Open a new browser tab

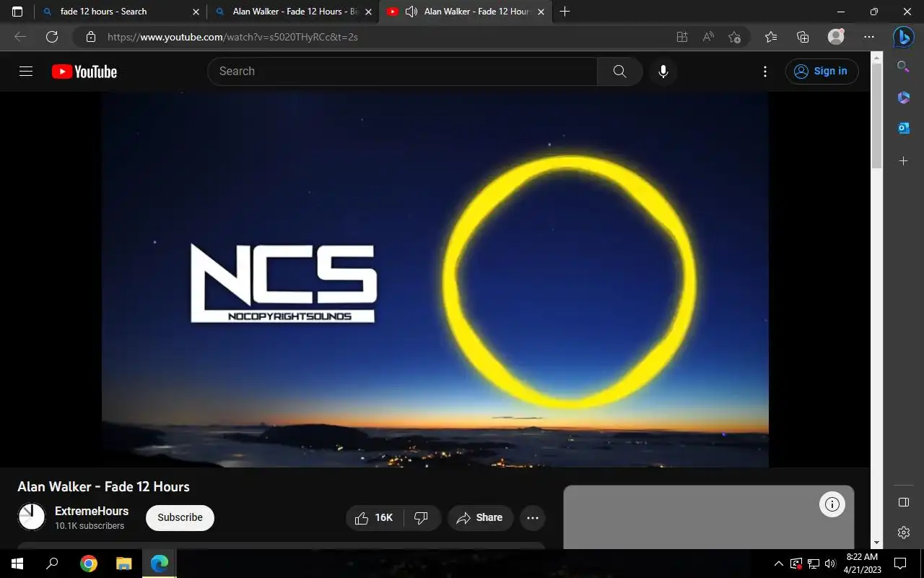coord(565,12)
